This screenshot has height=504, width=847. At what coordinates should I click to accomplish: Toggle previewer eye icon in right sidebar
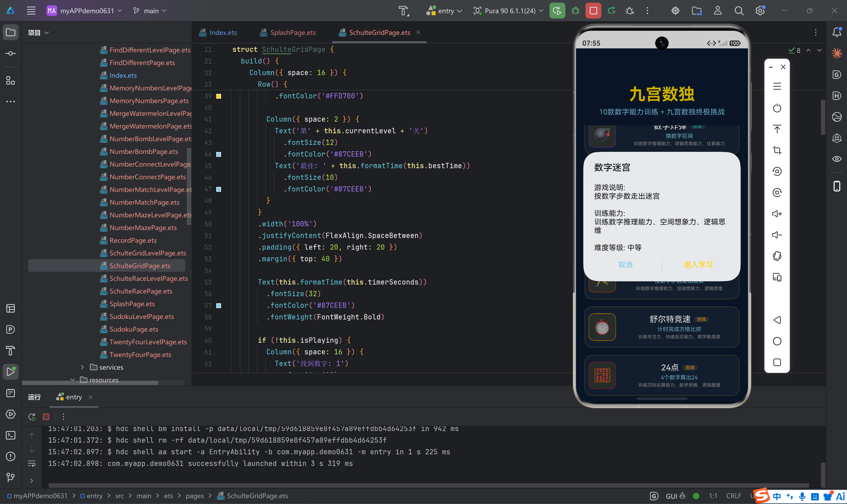(837, 159)
